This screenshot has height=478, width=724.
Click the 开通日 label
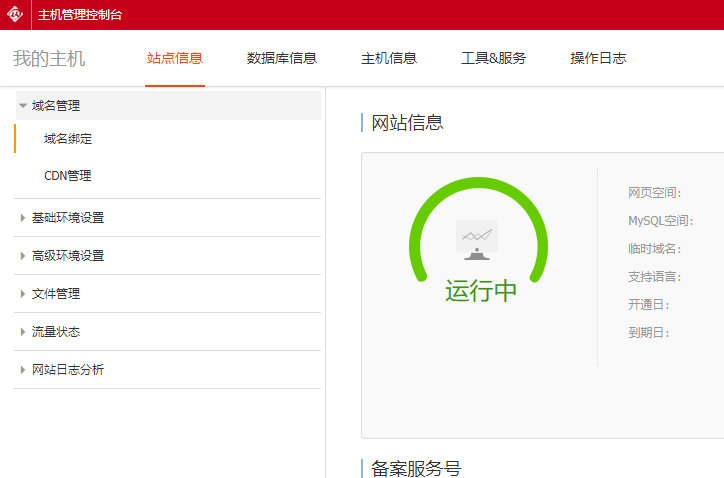click(x=648, y=304)
